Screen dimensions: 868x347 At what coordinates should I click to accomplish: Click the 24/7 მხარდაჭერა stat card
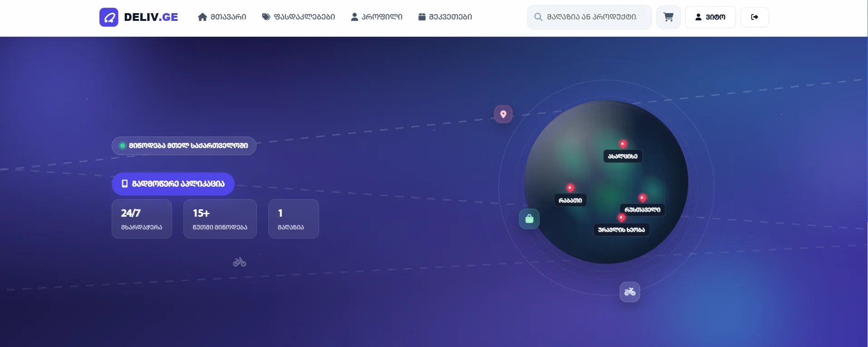click(x=142, y=219)
